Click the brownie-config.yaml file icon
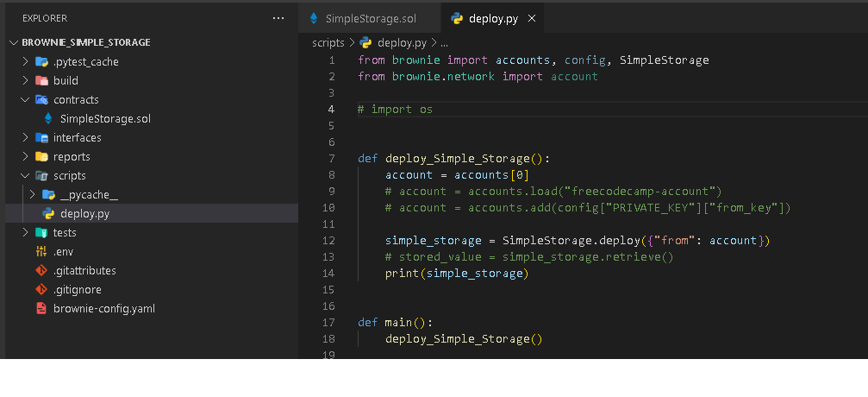This screenshot has width=868, height=397. point(41,308)
